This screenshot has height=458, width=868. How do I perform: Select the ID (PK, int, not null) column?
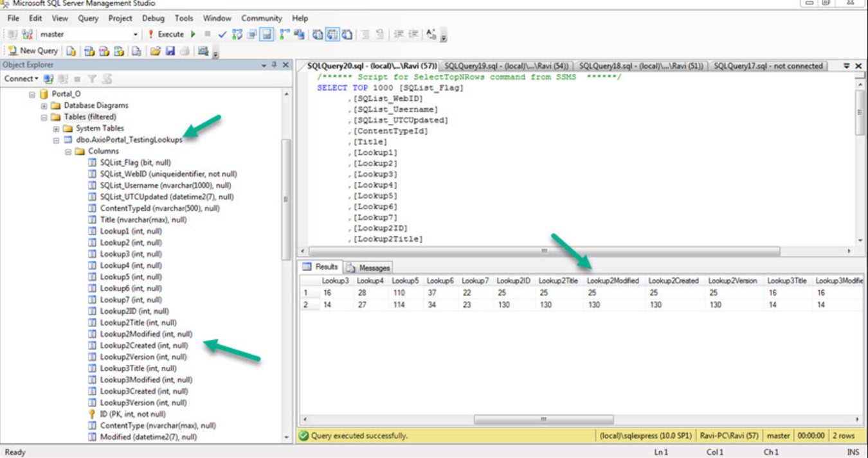pos(126,414)
